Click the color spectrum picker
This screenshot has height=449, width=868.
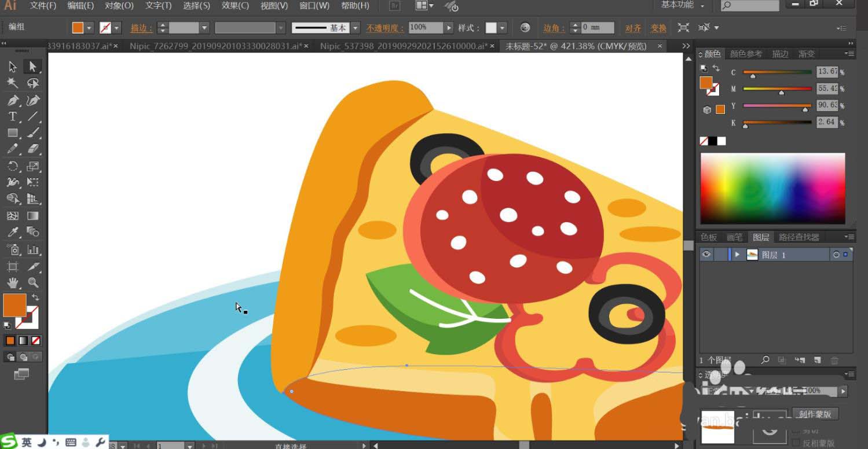(772, 189)
